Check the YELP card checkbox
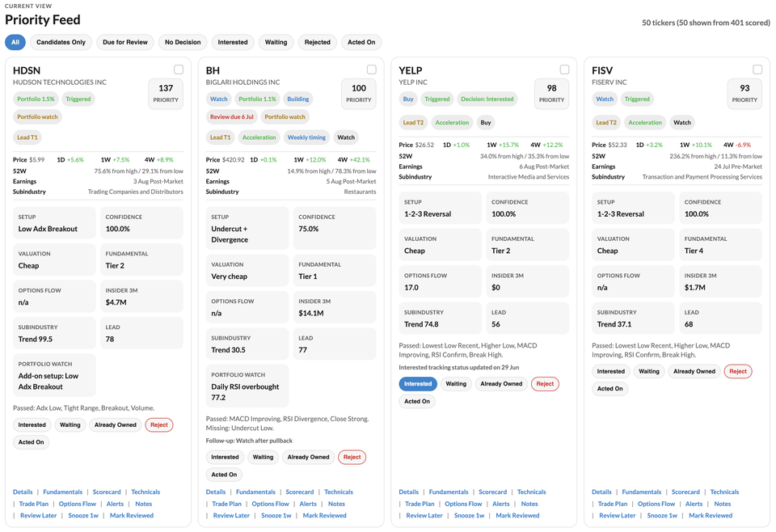 tap(565, 70)
